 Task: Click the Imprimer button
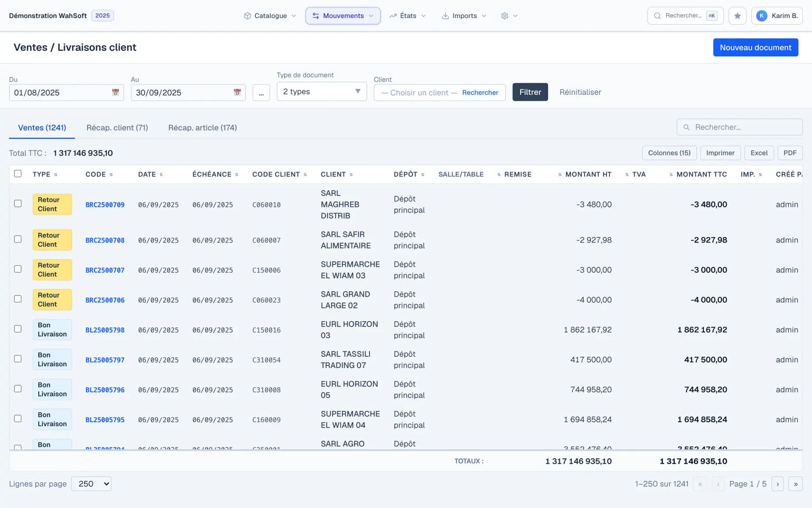click(720, 153)
